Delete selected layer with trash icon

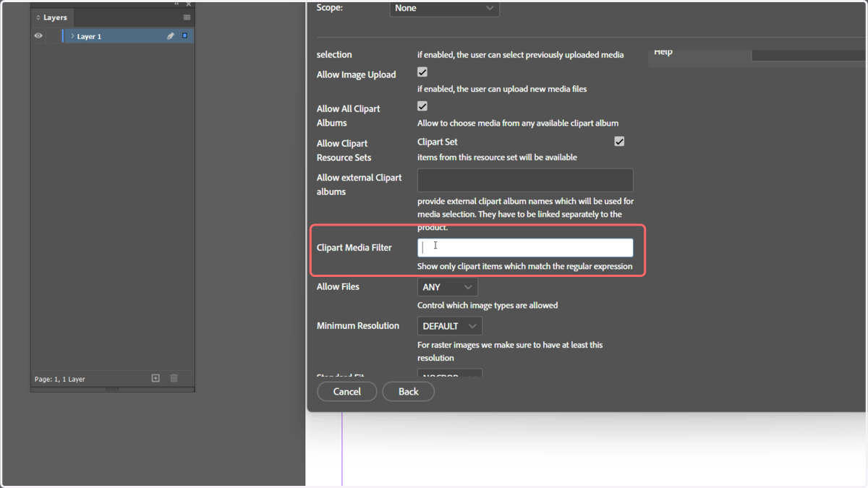click(x=174, y=378)
